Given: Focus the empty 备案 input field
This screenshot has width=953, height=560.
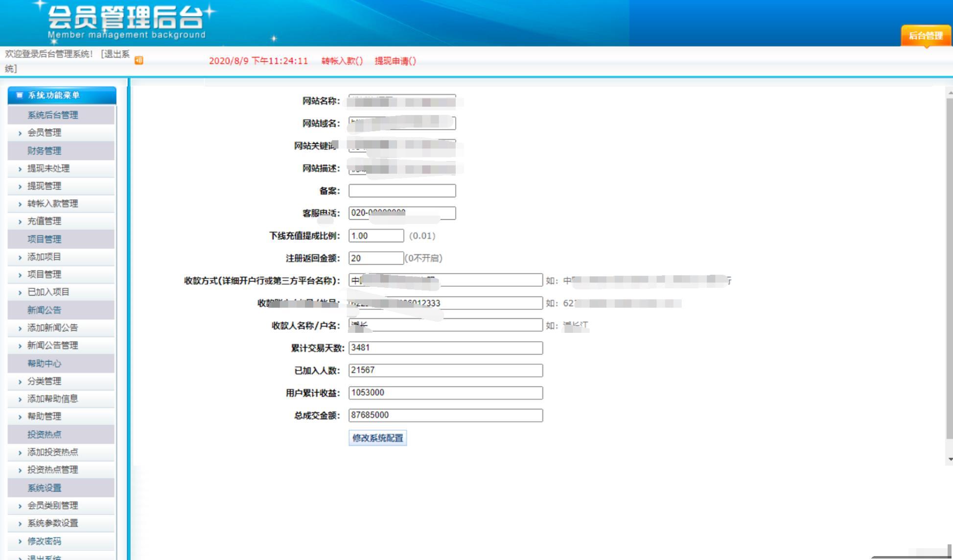Looking at the screenshot, I should click(402, 191).
